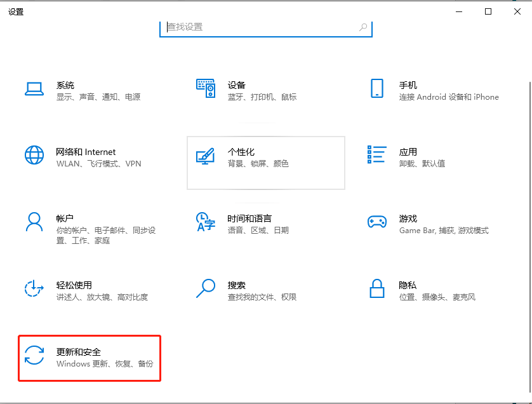Open the 个性化 personalization icon
Image resolution: width=532 pixels, height=404 pixels.
(206, 156)
